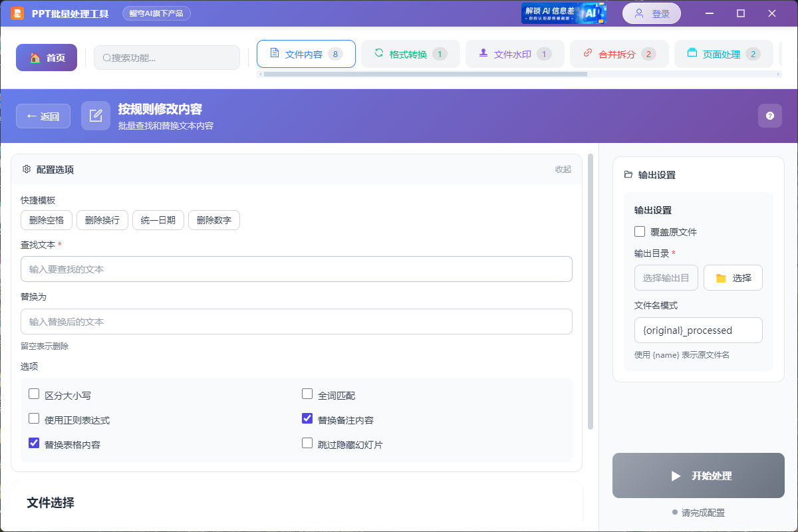Image resolution: width=798 pixels, height=532 pixels.
Task: Click the upload icon on the 文件水印 tab
Action: [483, 53]
